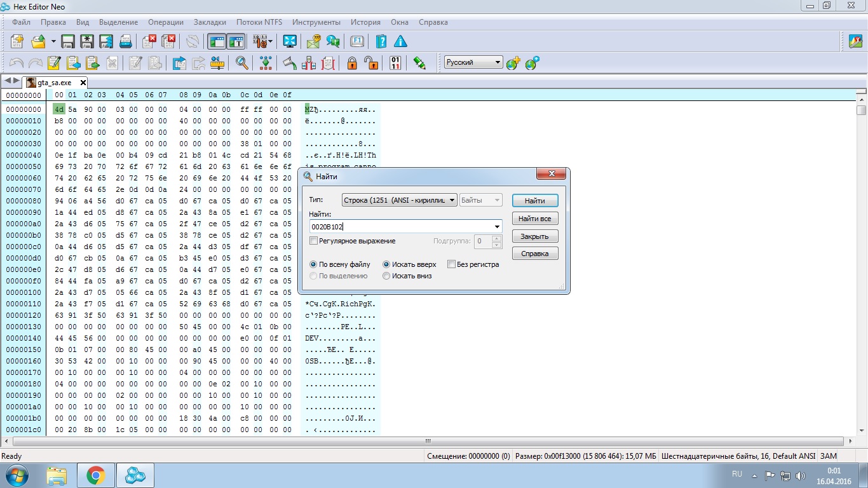Select the 'Искать вниз' radio button
This screenshot has width=868, height=488.
(386, 276)
